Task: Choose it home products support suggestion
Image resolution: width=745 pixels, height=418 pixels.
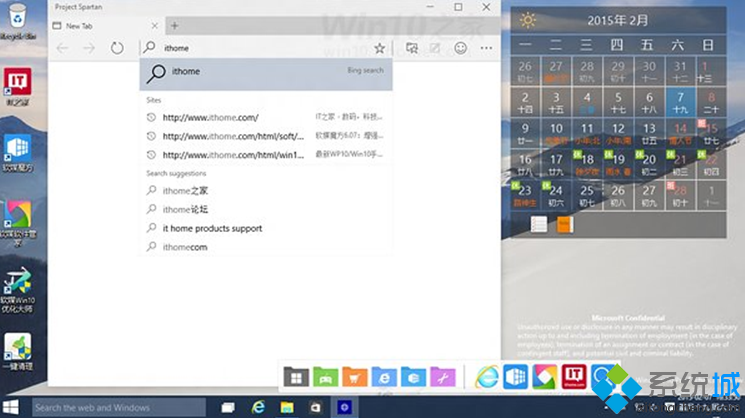Action: 266,228
